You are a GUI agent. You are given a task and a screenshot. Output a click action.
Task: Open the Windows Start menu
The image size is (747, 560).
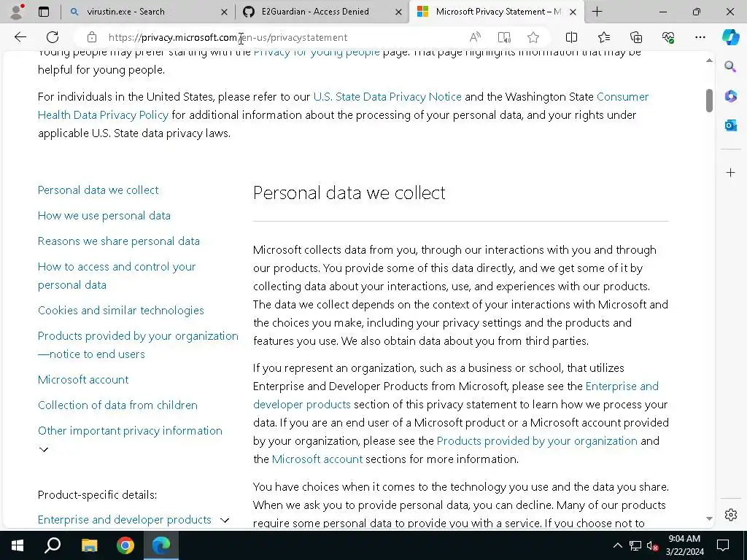[18, 545]
